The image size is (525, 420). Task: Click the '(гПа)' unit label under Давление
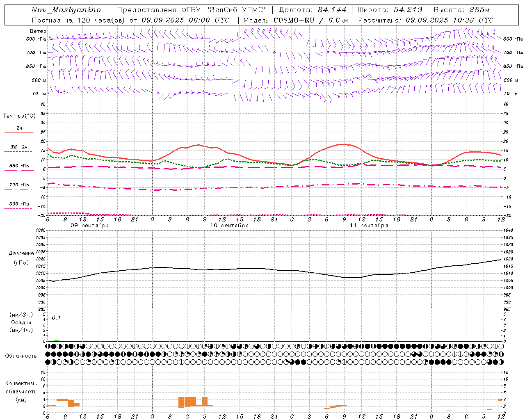21,262
